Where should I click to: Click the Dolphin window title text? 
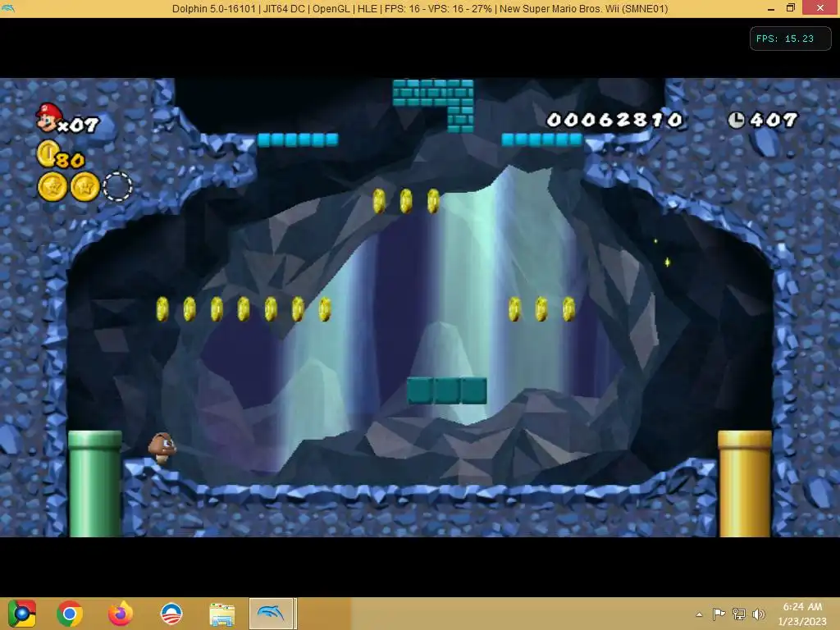420,8
